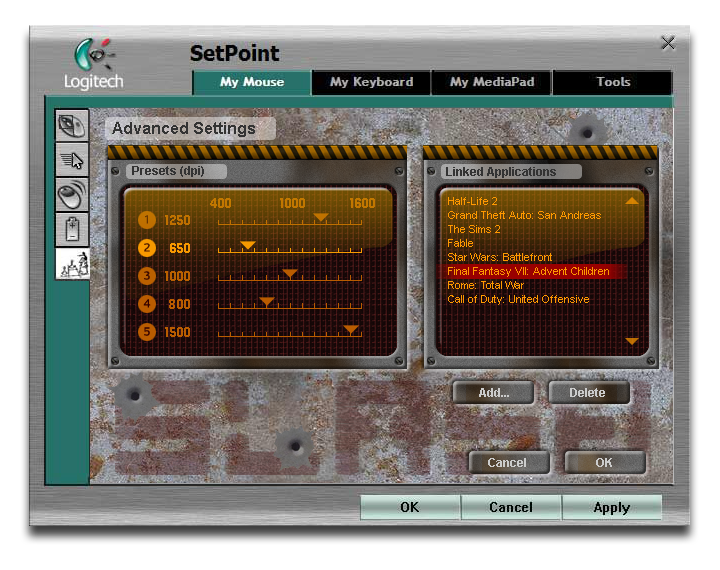Select the mouse scrolling settings icon
The image size is (720, 570).
pyautogui.click(x=72, y=194)
